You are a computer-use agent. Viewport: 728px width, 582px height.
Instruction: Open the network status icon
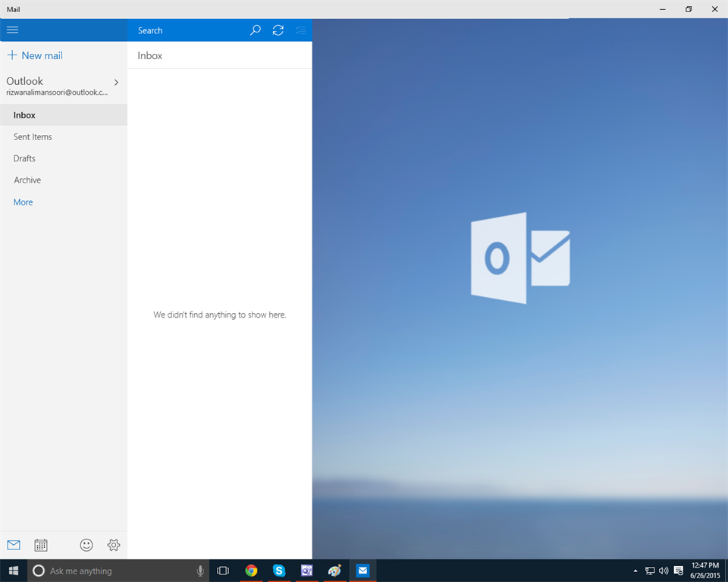[650, 571]
